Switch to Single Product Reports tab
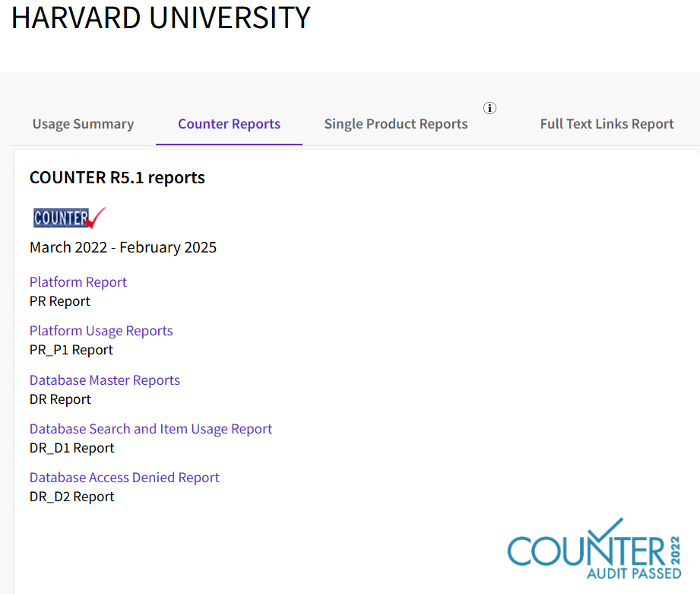The height and width of the screenshot is (594, 700). tap(396, 124)
